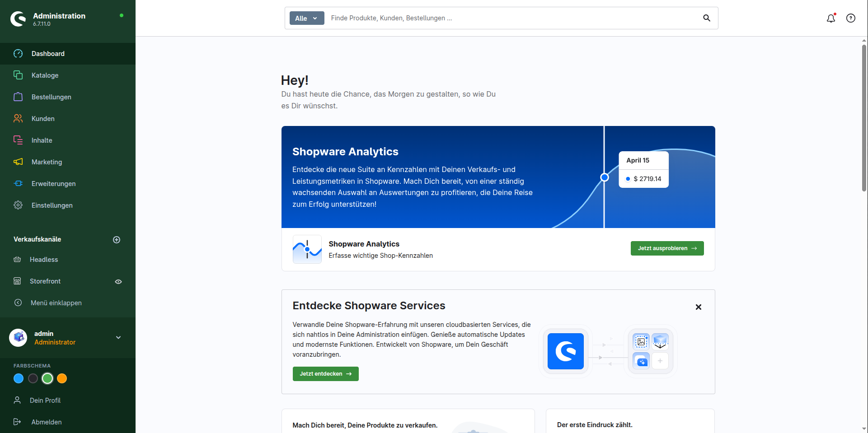
Task: Open the Alle search filter dropdown
Action: click(x=307, y=18)
